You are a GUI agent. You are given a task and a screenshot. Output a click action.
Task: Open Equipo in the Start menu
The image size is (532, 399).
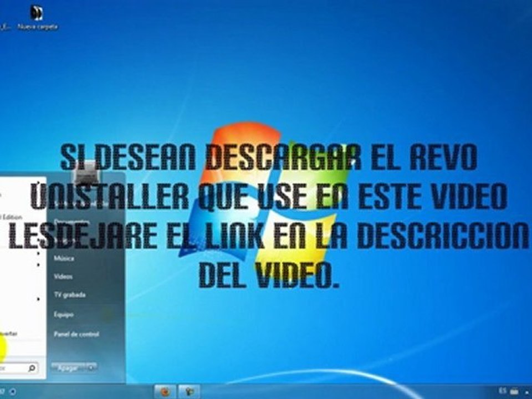(x=63, y=315)
